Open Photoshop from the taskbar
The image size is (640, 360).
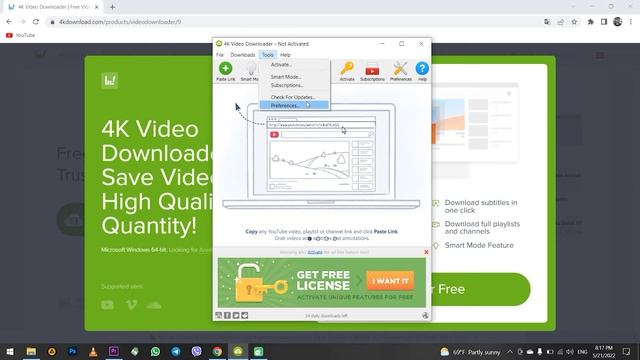pyautogui.click(x=73, y=351)
